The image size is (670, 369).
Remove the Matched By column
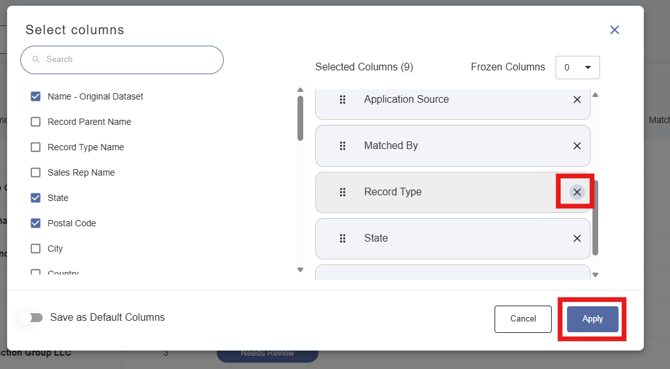[577, 146]
